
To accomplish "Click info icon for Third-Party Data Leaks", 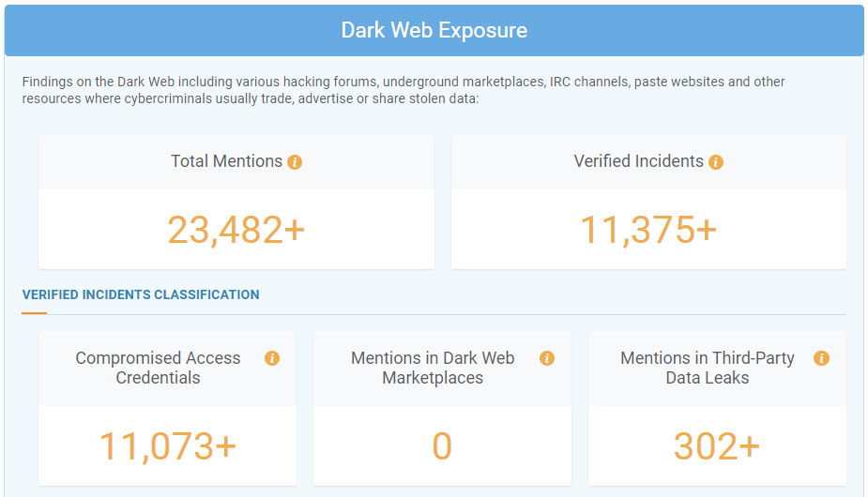I will (x=821, y=358).
